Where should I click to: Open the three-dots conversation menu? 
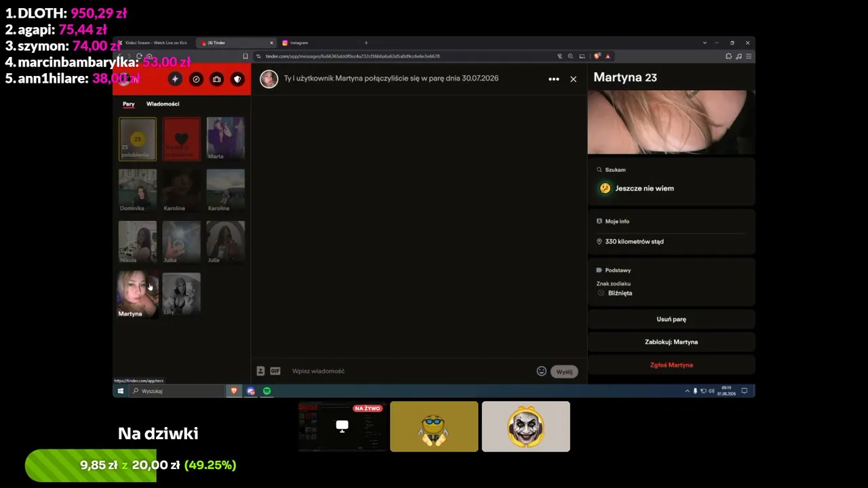(554, 79)
